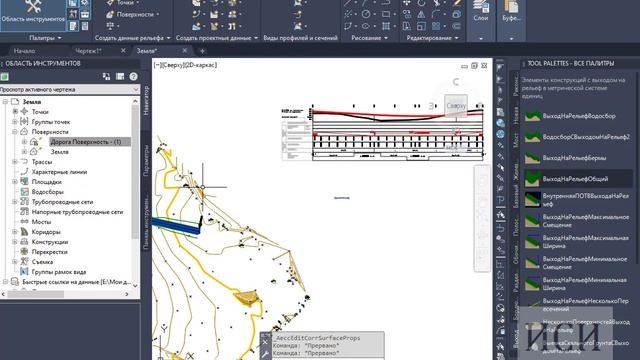Click the command line wrench settings icon

click(265, 354)
